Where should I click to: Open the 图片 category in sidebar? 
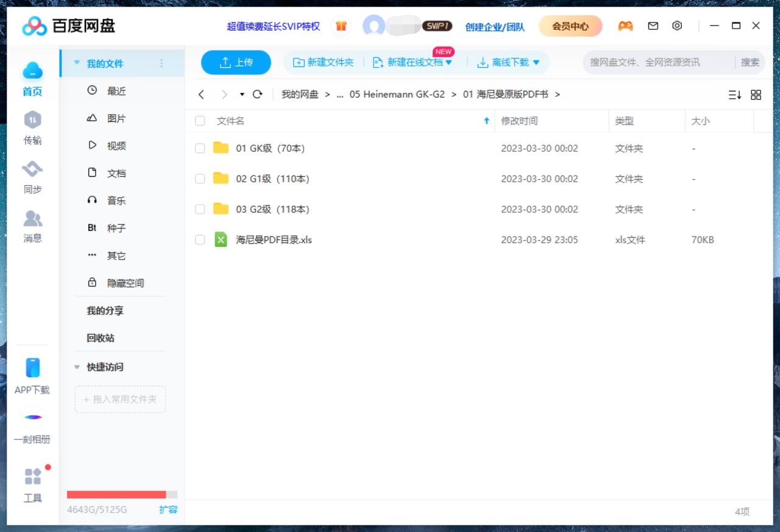[x=116, y=118]
